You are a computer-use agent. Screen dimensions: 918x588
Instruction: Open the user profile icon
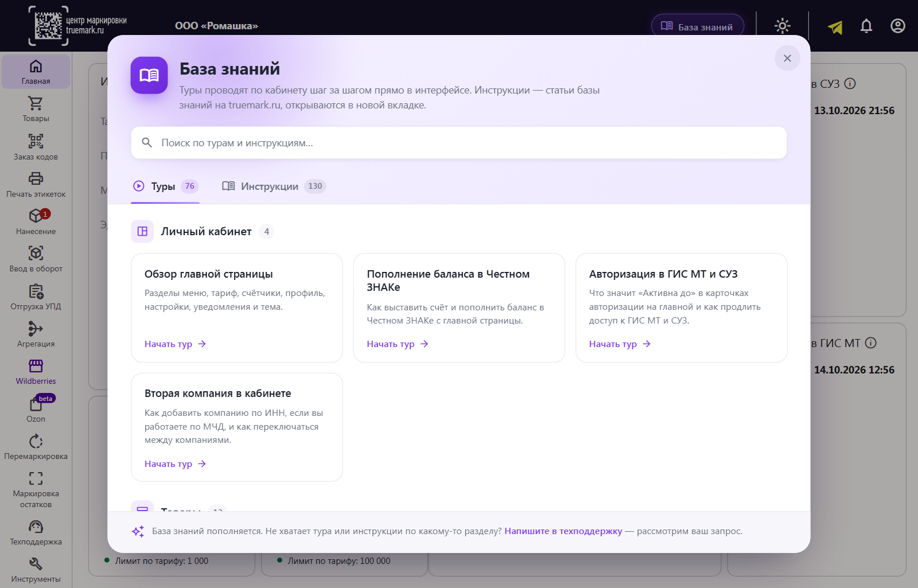point(898,26)
